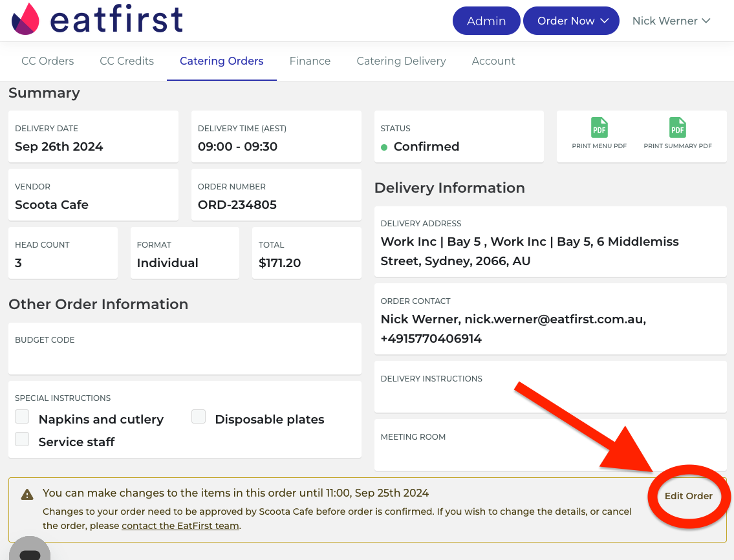Click the warning triangle icon in notice
Viewport: 734px width, 560px height.
tap(27, 495)
